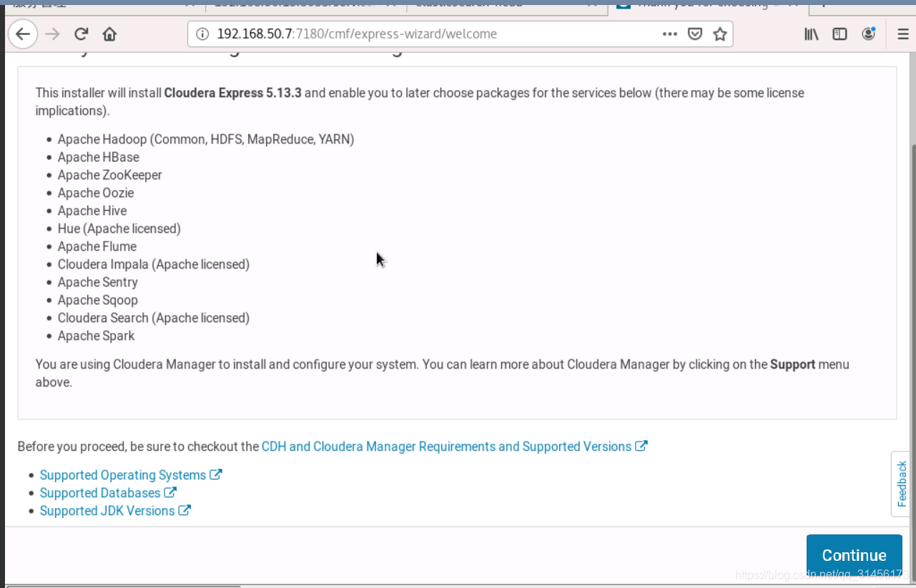Click the 'Apache Hive' list item

tap(92, 211)
